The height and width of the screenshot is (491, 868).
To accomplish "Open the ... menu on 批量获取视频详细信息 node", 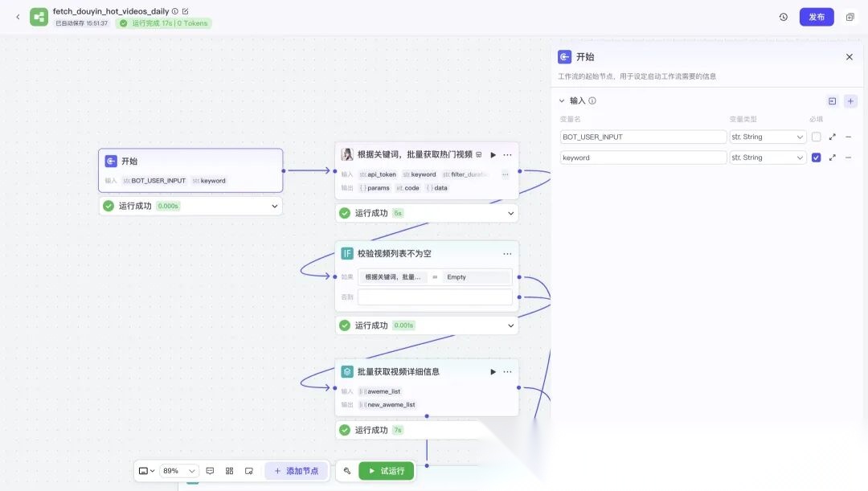I will (x=506, y=371).
